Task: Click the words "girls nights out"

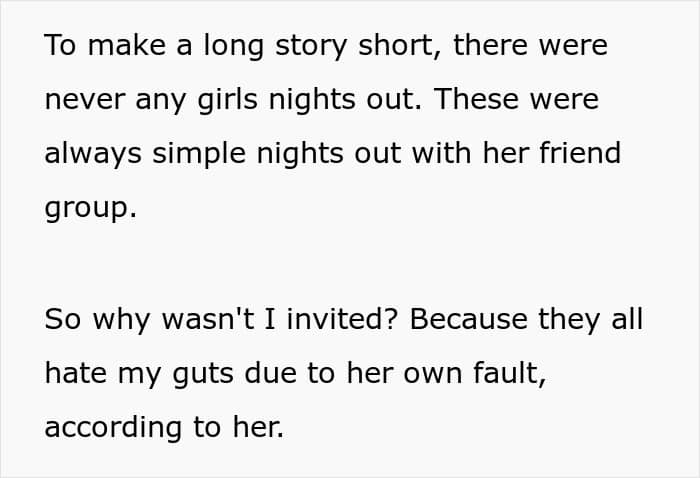Action: pos(307,100)
